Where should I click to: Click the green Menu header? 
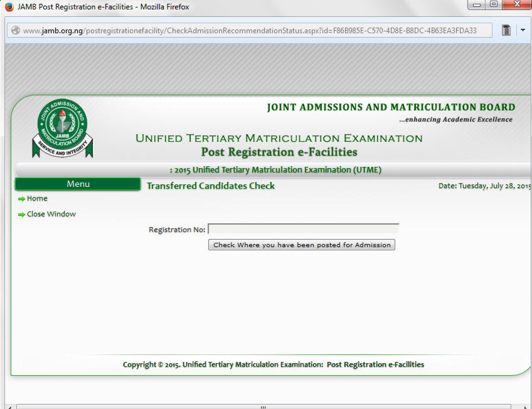tap(77, 184)
